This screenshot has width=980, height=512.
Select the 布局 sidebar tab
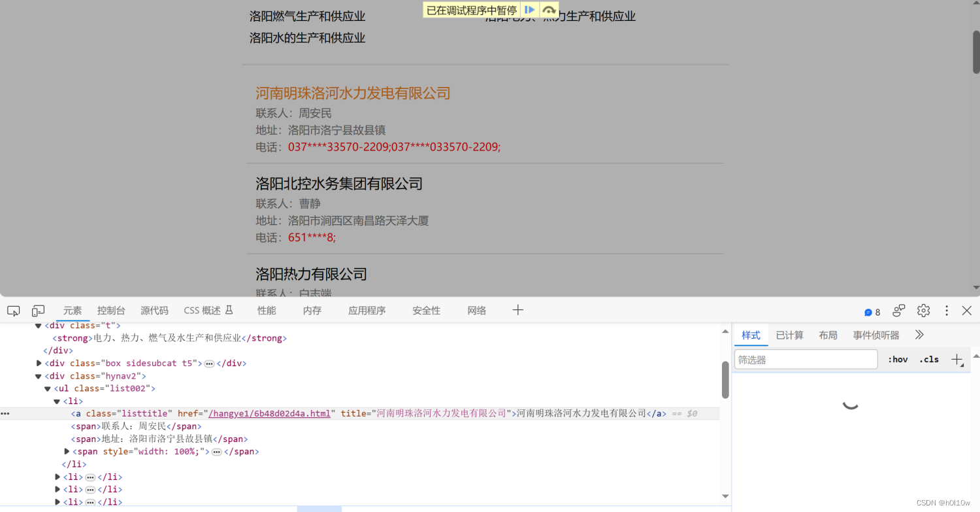click(x=828, y=335)
